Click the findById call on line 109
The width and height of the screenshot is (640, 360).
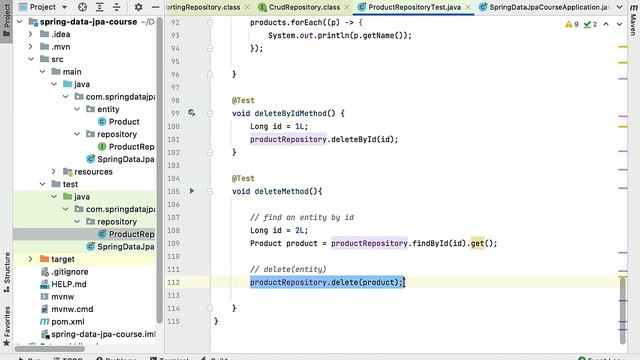430,243
